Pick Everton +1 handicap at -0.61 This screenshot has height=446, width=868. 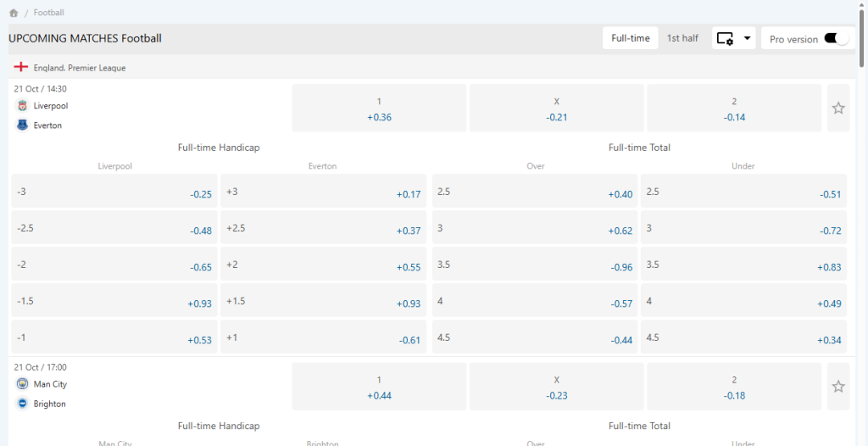[x=323, y=337]
